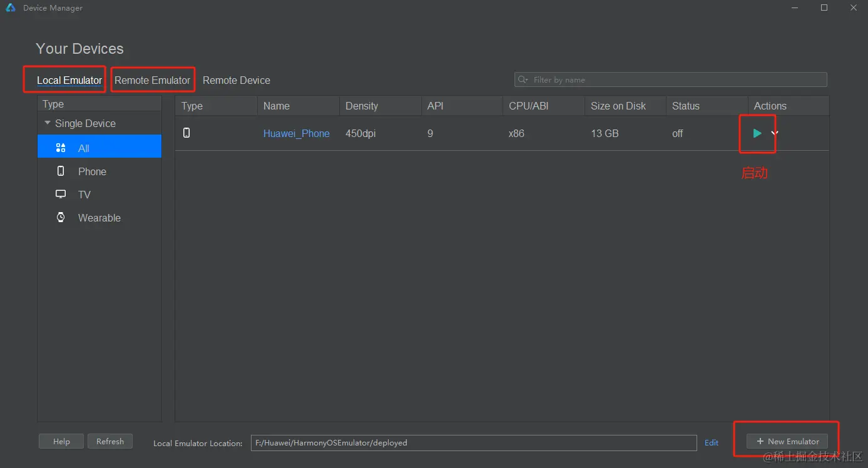Click the Type header in left sidebar panel
This screenshot has width=868, height=468.
[100, 104]
